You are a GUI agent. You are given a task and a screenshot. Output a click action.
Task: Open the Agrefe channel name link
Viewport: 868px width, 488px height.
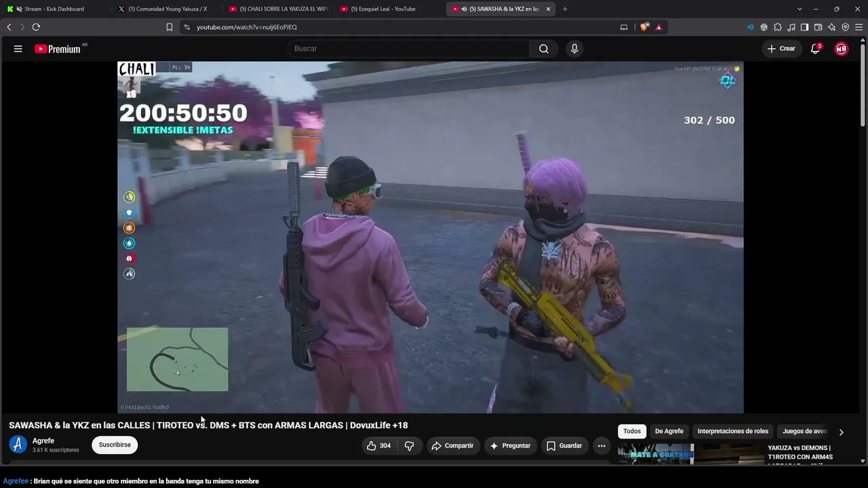click(43, 441)
